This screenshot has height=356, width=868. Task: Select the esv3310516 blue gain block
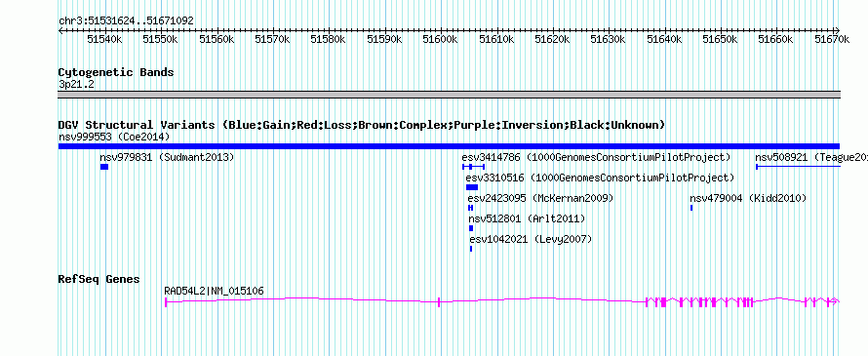tap(472, 187)
